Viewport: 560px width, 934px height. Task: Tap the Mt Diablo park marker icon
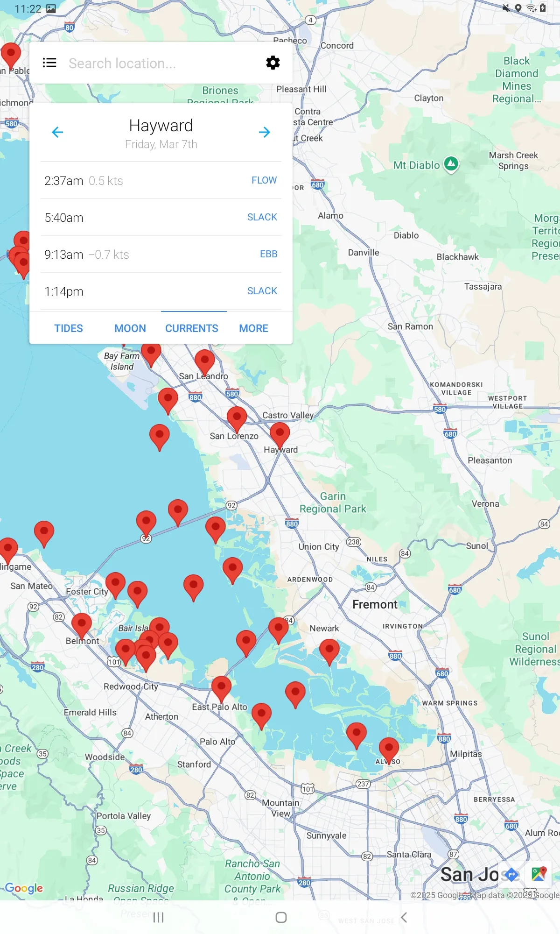click(451, 164)
